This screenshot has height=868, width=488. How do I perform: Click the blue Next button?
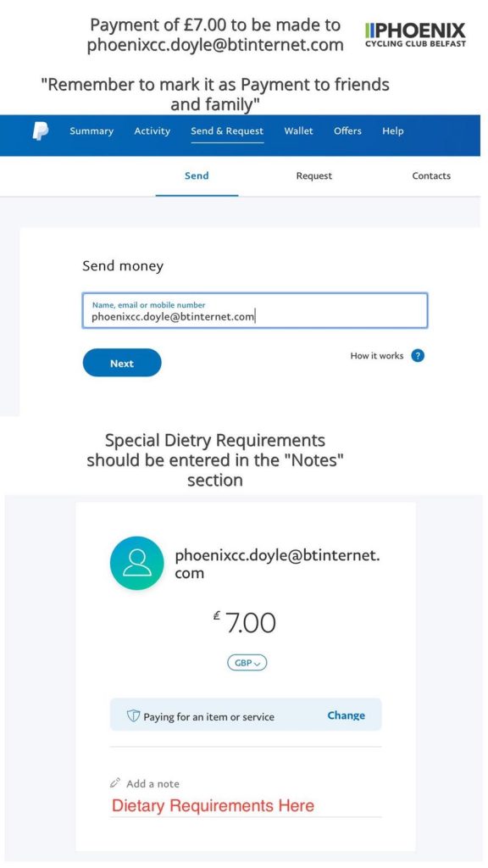pos(122,363)
